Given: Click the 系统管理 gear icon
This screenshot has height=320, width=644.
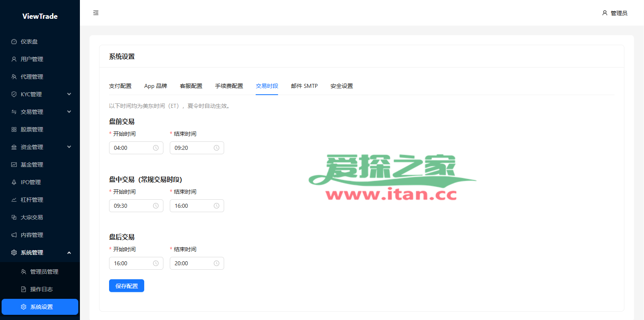Looking at the screenshot, I should [14, 252].
